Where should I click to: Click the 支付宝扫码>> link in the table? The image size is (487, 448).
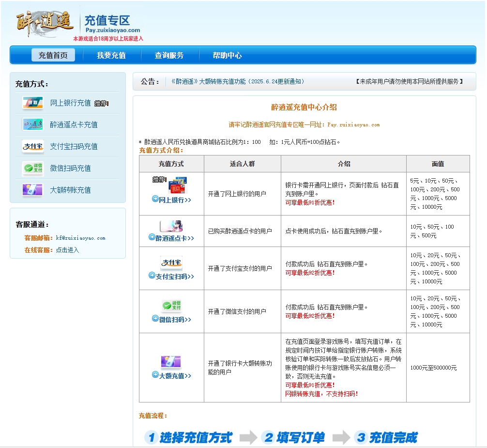tap(175, 276)
